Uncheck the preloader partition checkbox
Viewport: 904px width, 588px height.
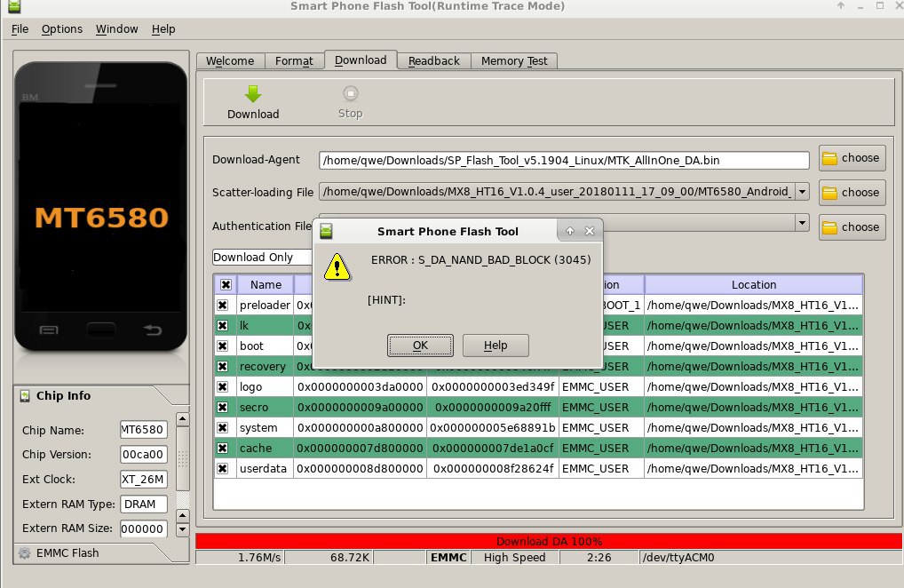click(x=223, y=305)
